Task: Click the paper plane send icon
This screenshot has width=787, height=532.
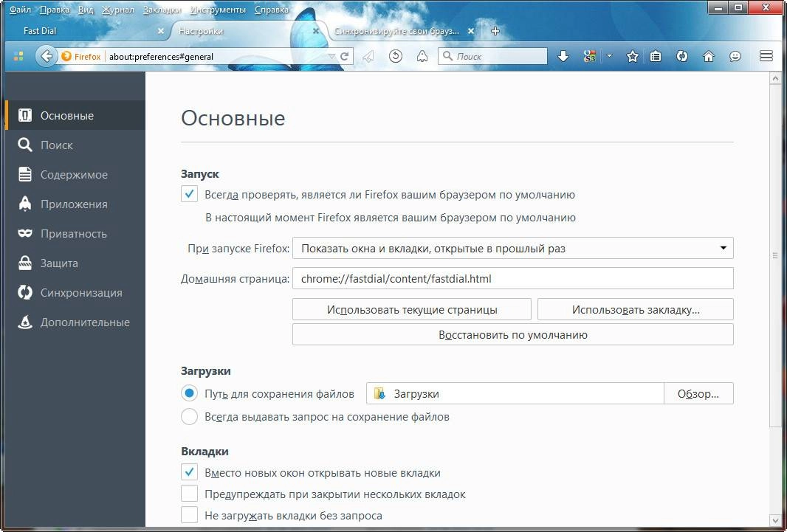Action: coord(368,57)
